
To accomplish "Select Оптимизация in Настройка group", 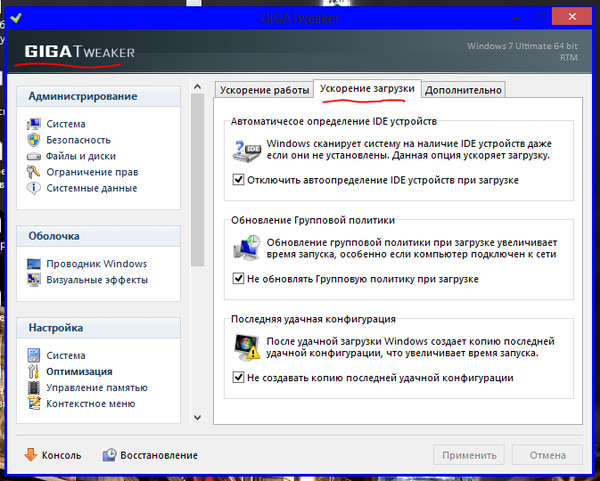I will (79, 372).
